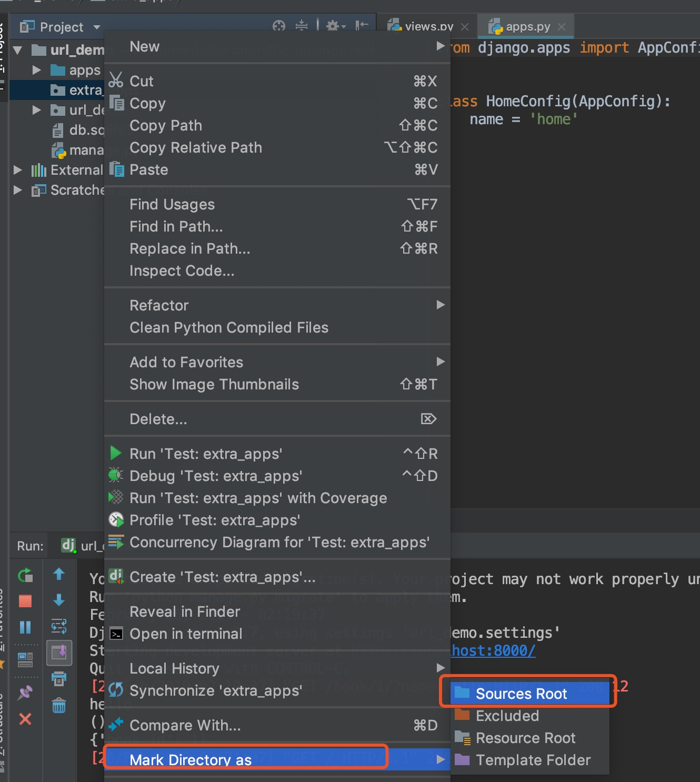Run 'Test: extra_apps' with Coverage

[277, 498]
